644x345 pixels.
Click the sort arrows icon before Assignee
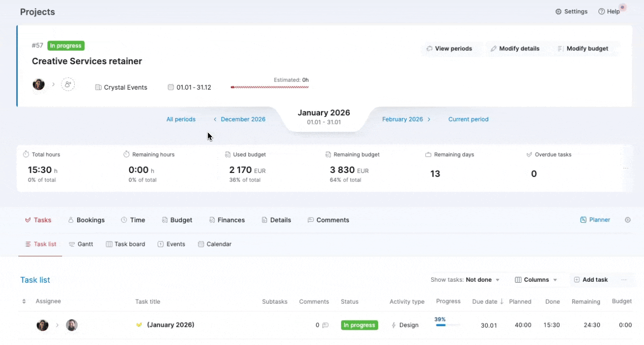(24, 301)
